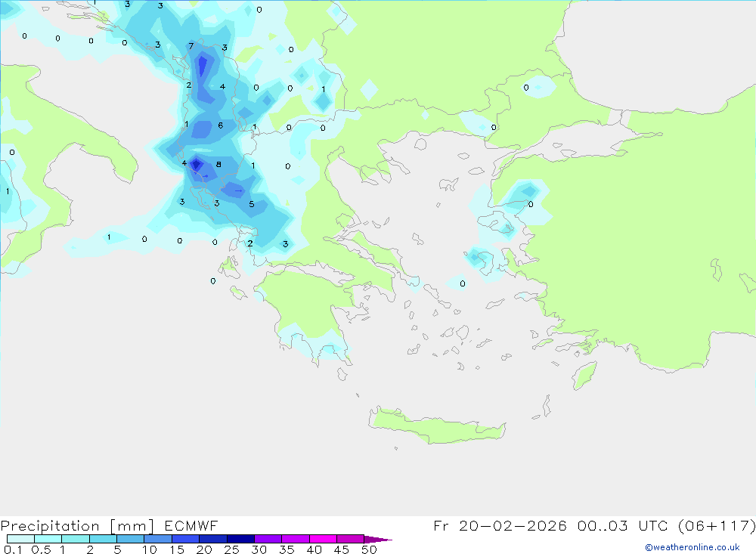Click the 'ECMWF' model label

(191, 525)
